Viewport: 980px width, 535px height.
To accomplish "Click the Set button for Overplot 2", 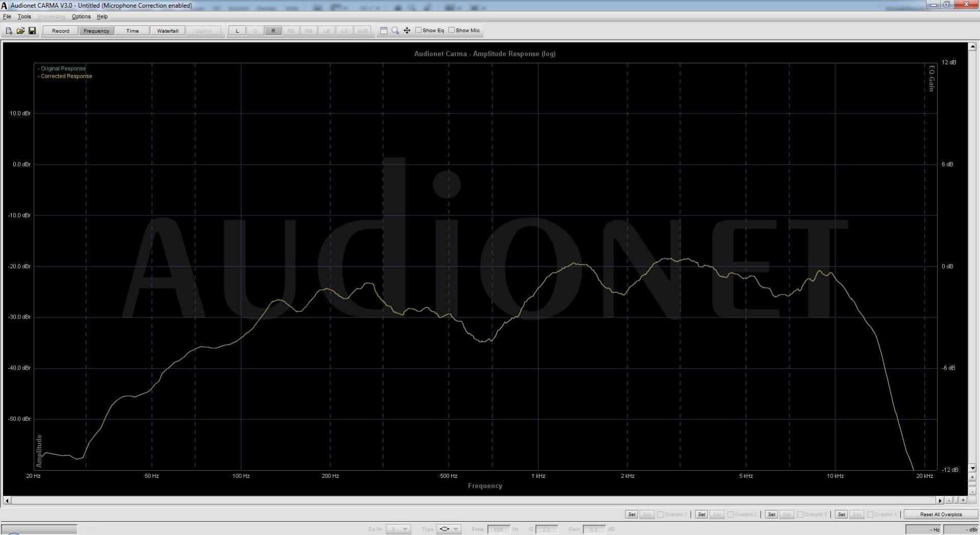I will click(702, 515).
